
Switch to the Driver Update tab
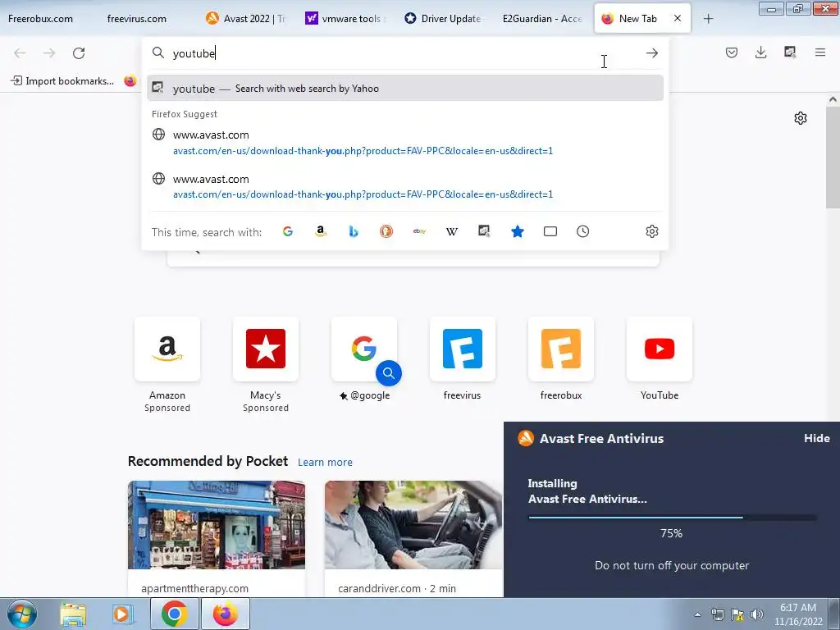(x=444, y=19)
